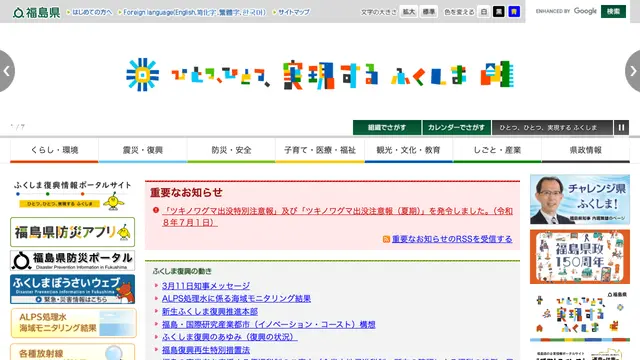
Task: Open ふくしまぼうさいウェブ banner
Action: coord(72,289)
